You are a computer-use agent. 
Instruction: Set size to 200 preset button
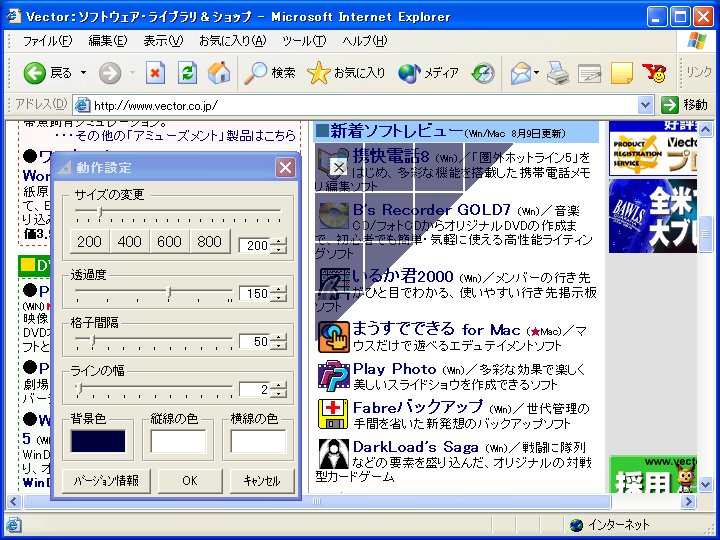point(90,241)
